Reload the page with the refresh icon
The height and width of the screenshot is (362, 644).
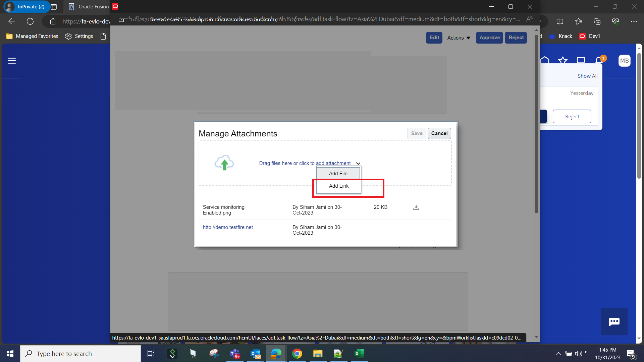click(30, 21)
